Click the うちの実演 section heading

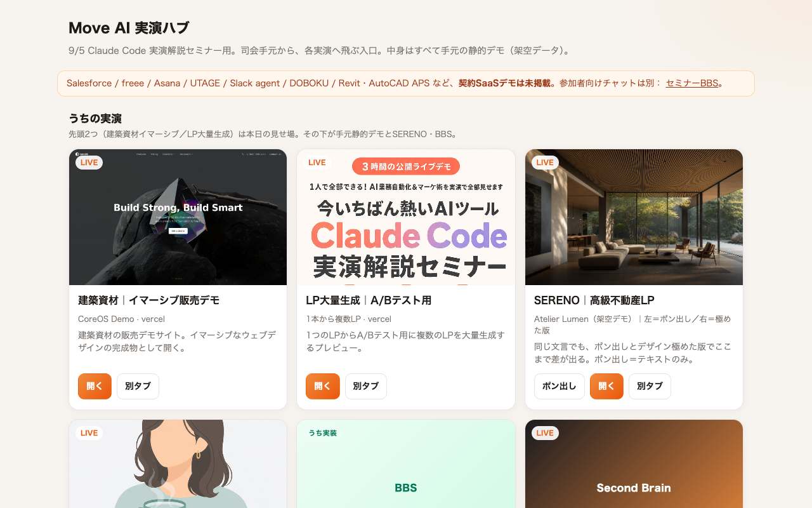tap(95, 118)
